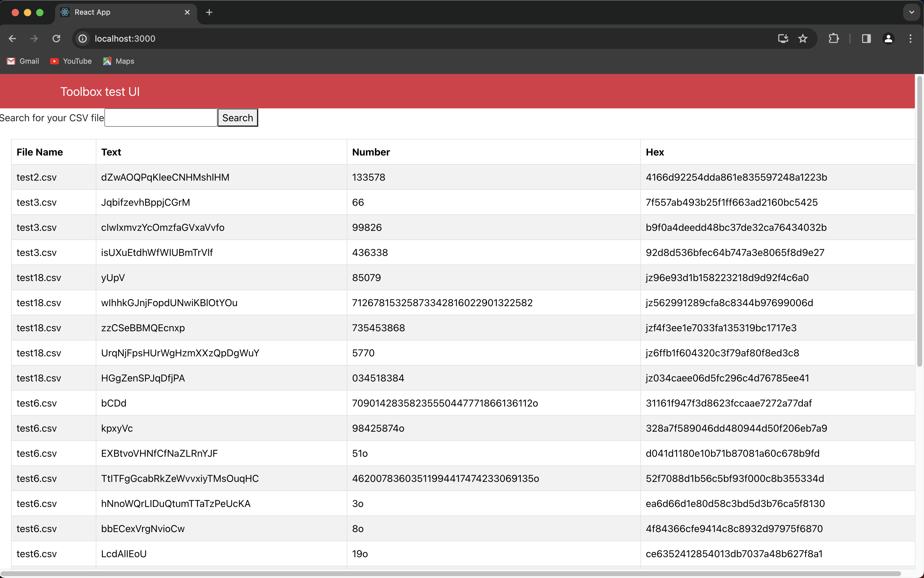Image resolution: width=924 pixels, height=578 pixels.
Task: Click number cell 735453868
Action: pyautogui.click(x=494, y=328)
